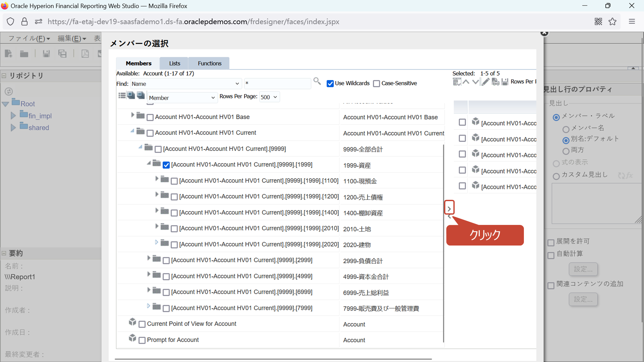Click the collapse all rows icon
This screenshot has height=362, width=644.
(x=141, y=95)
